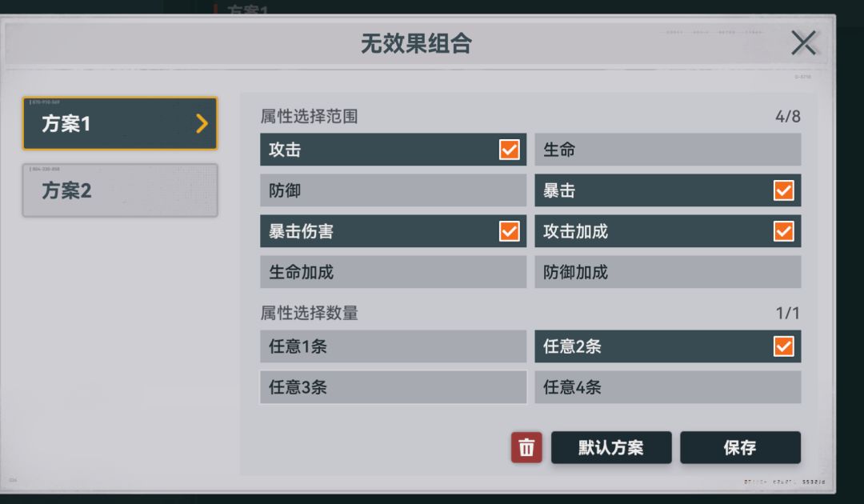864x504 pixels.
Task: Pick the 任意4条 quantity option
Action: [x=667, y=387]
